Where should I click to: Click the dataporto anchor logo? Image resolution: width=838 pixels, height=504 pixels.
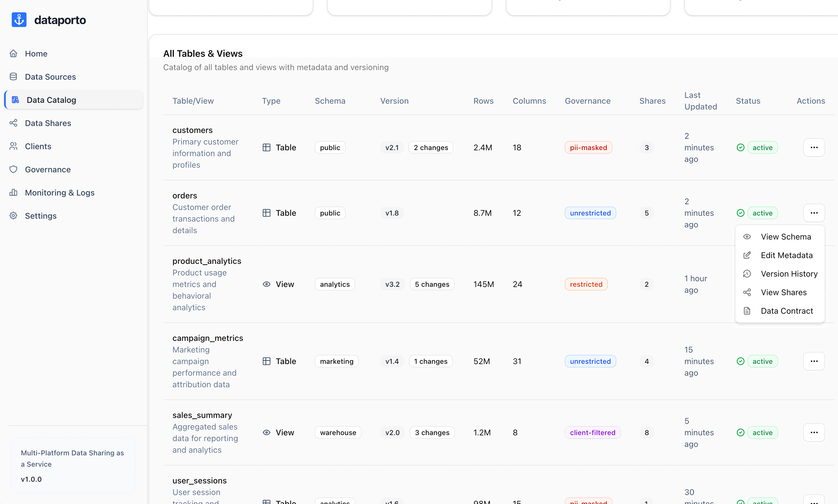[19, 19]
